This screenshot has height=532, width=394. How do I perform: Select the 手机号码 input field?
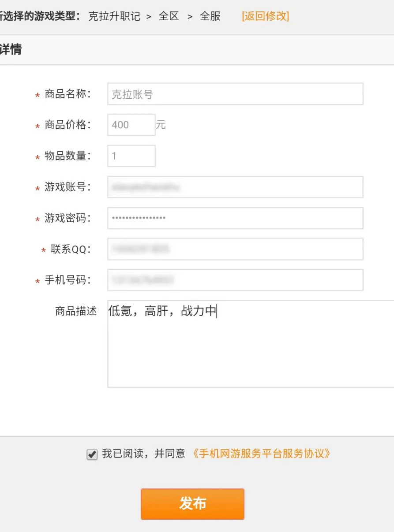235,280
